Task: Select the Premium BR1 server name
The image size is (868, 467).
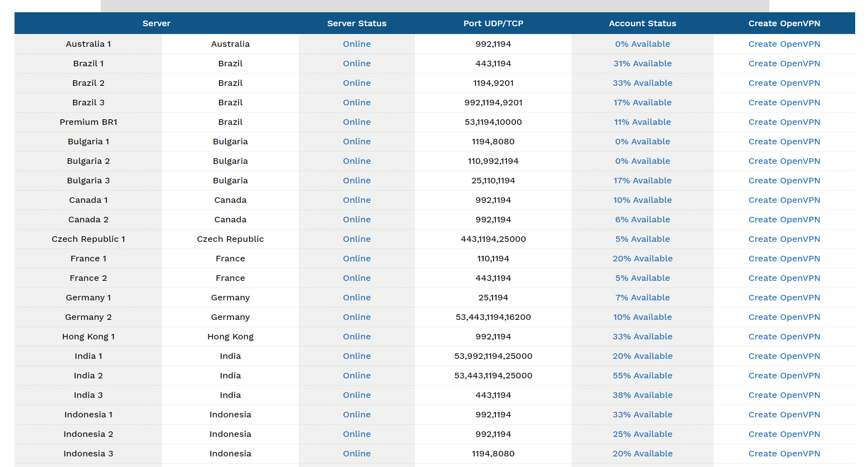Action: (88, 122)
